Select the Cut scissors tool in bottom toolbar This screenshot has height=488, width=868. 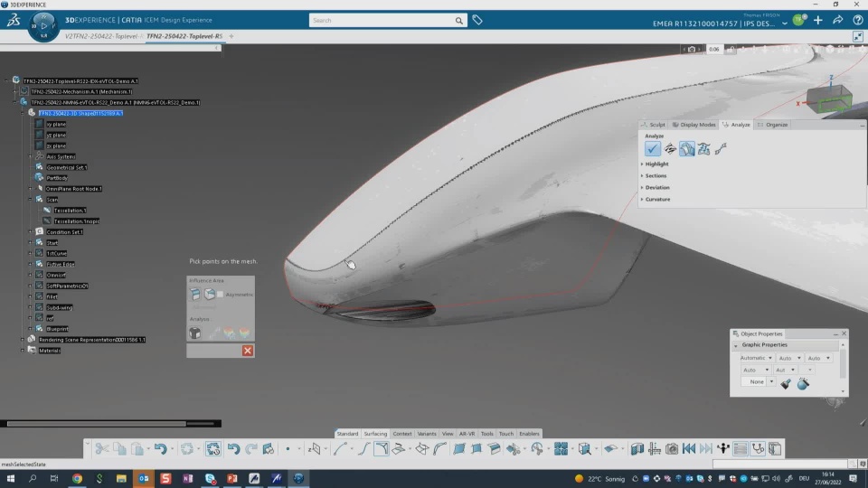[102, 449]
